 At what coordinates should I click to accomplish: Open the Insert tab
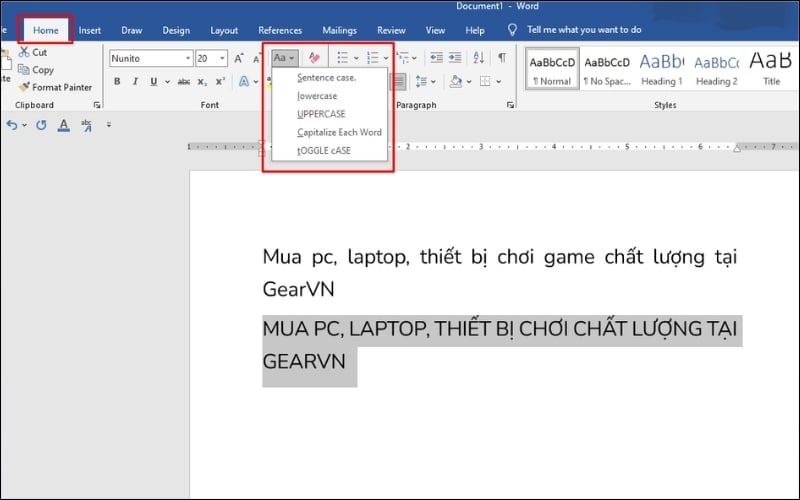pyautogui.click(x=90, y=30)
